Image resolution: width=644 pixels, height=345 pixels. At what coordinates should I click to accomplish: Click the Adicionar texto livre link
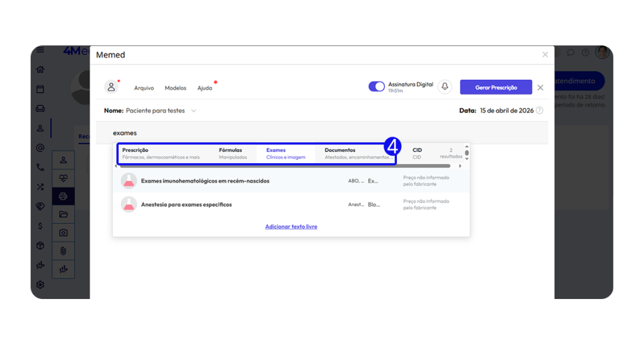[x=291, y=227]
